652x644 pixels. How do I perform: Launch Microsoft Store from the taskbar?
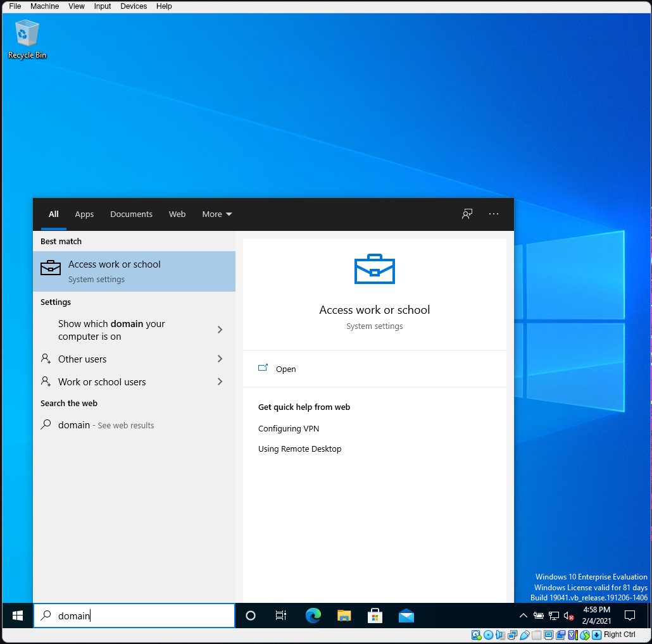[x=375, y=616]
